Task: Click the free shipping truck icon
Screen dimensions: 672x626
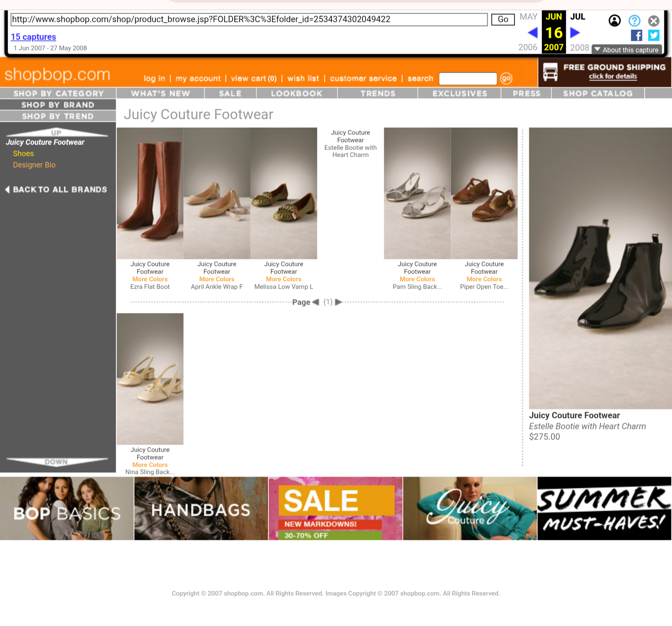Action: tap(550, 72)
